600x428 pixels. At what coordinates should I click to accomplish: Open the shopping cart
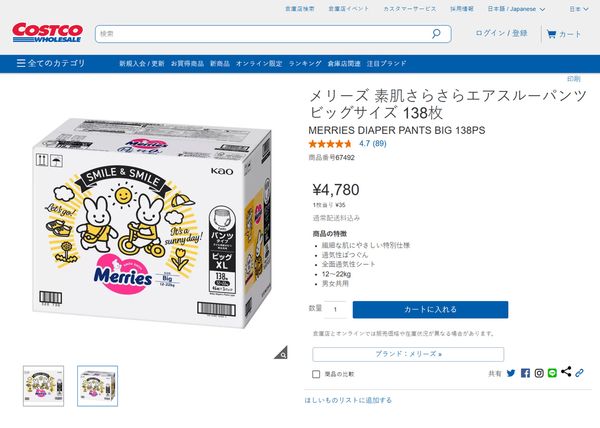click(x=563, y=34)
